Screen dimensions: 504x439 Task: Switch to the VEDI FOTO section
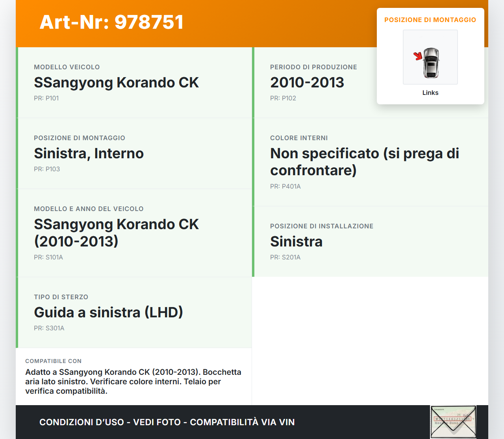tap(156, 422)
